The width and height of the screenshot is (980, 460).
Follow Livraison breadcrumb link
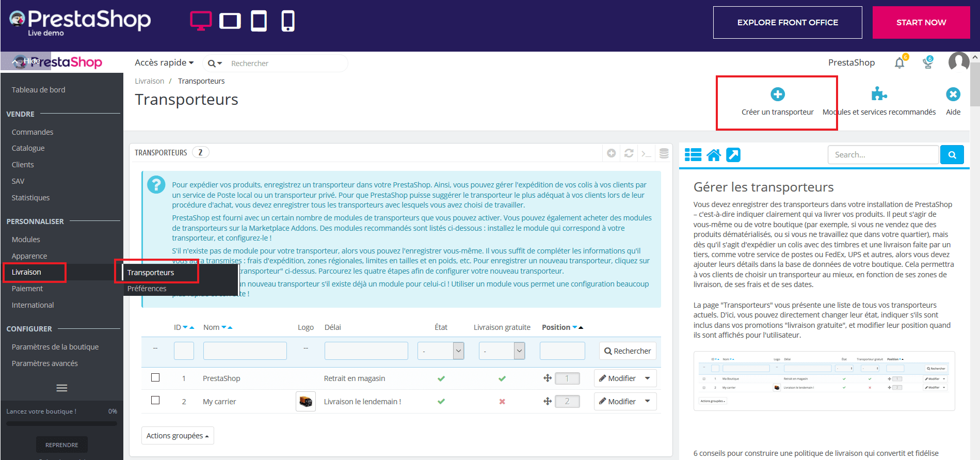pyautogui.click(x=149, y=81)
